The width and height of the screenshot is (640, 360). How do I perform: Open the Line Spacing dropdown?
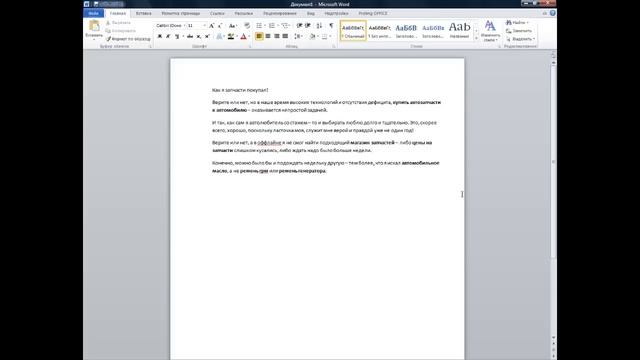pos(298,36)
